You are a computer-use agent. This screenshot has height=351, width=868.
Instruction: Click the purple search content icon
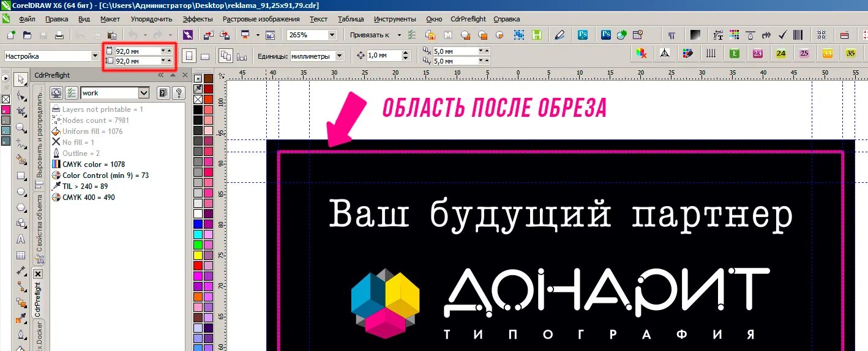point(188,35)
